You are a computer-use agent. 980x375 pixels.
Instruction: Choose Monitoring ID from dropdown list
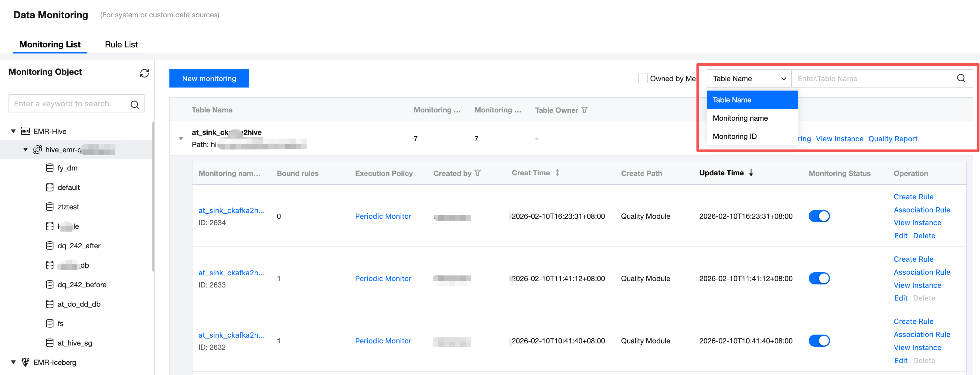coord(734,136)
